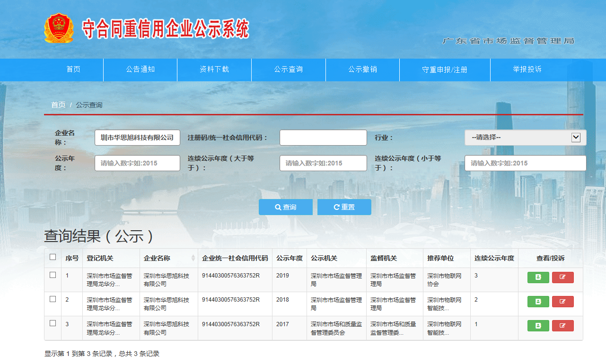Click green view icon for 2019 record
This screenshot has width=606, height=364.
538,277
